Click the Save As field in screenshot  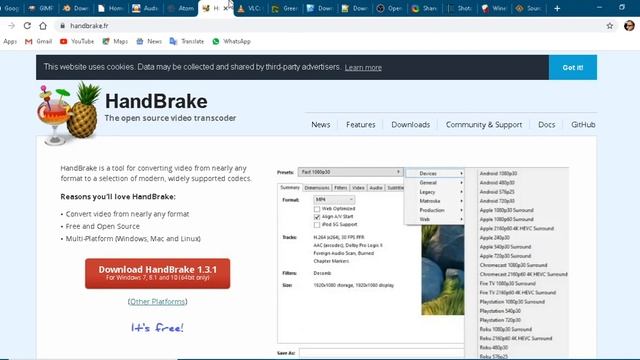point(381,353)
